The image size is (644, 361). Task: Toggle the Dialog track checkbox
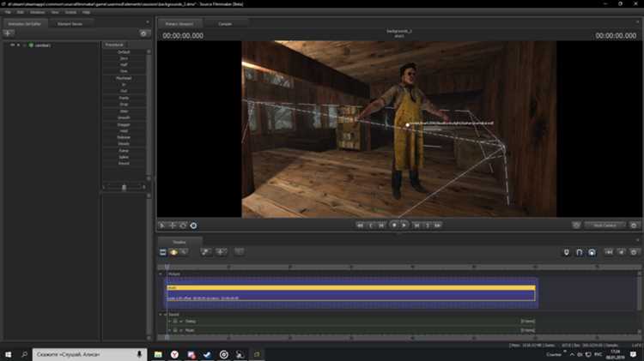pyautogui.click(x=175, y=322)
